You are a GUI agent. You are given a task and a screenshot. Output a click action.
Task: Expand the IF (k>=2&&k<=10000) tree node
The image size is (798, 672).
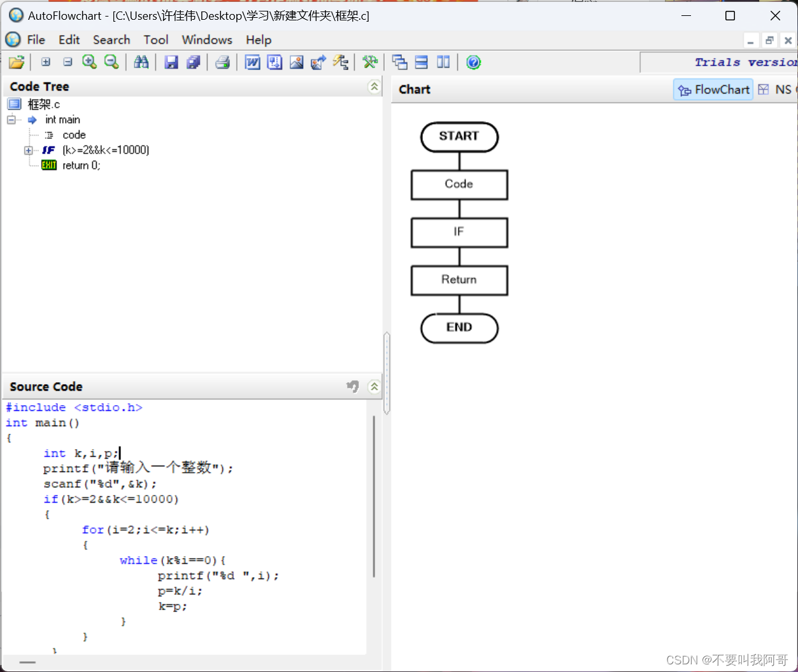point(28,150)
